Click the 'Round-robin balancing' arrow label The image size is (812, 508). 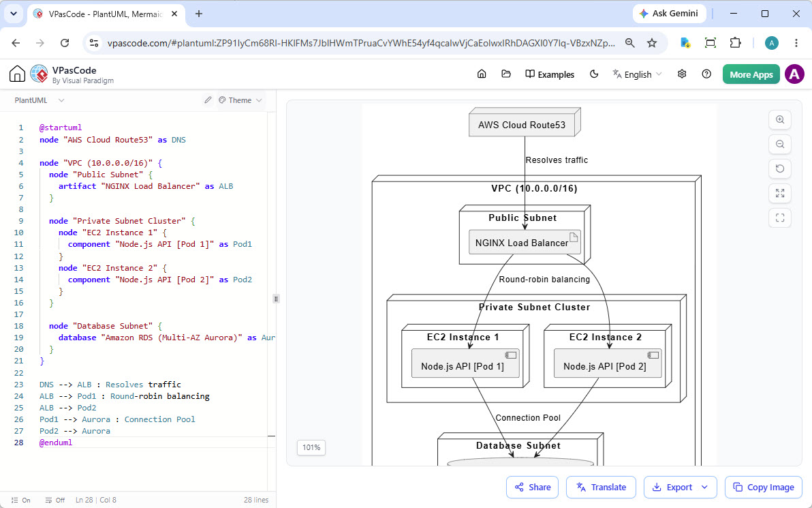[544, 280]
